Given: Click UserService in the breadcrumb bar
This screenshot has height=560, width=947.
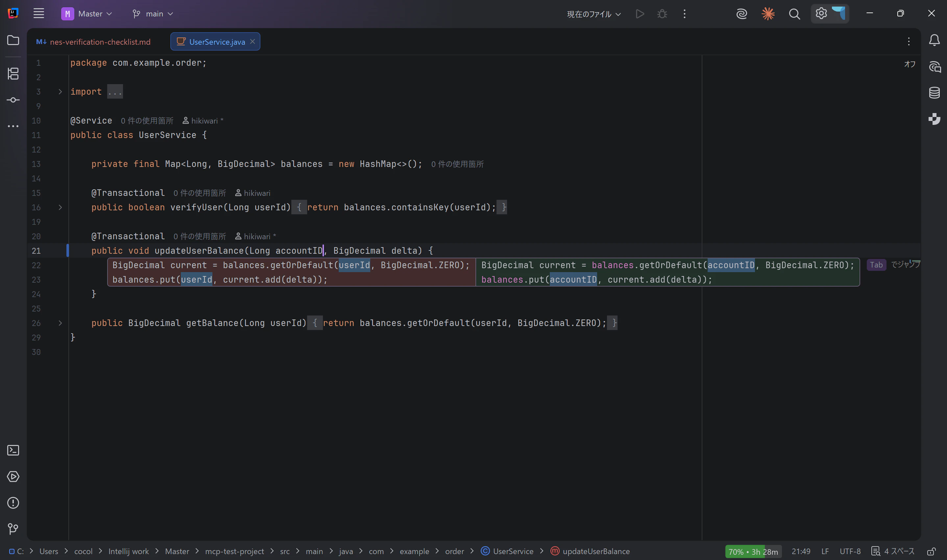Looking at the screenshot, I should [x=507, y=551].
